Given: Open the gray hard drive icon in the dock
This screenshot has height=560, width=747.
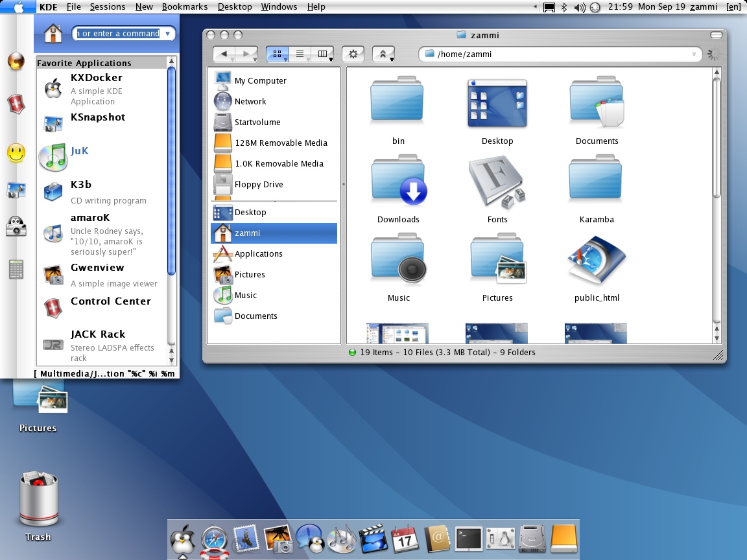Looking at the screenshot, I should tap(532, 539).
